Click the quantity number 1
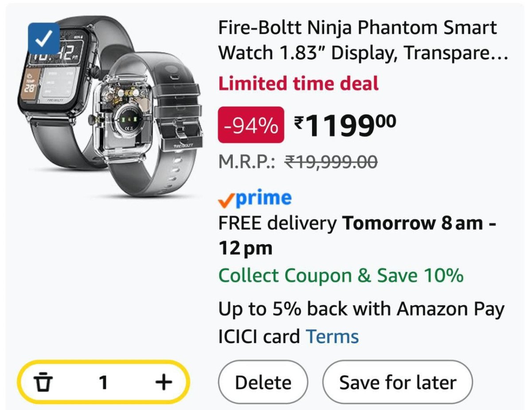This screenshot has height=410, width=532. click(x=103, y=382)
